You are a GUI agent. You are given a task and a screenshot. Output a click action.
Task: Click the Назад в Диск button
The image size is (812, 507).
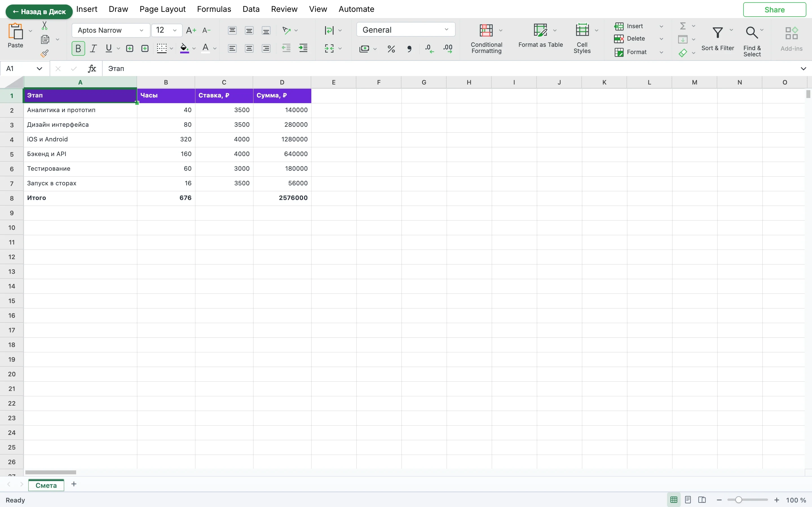coord(39,12)
